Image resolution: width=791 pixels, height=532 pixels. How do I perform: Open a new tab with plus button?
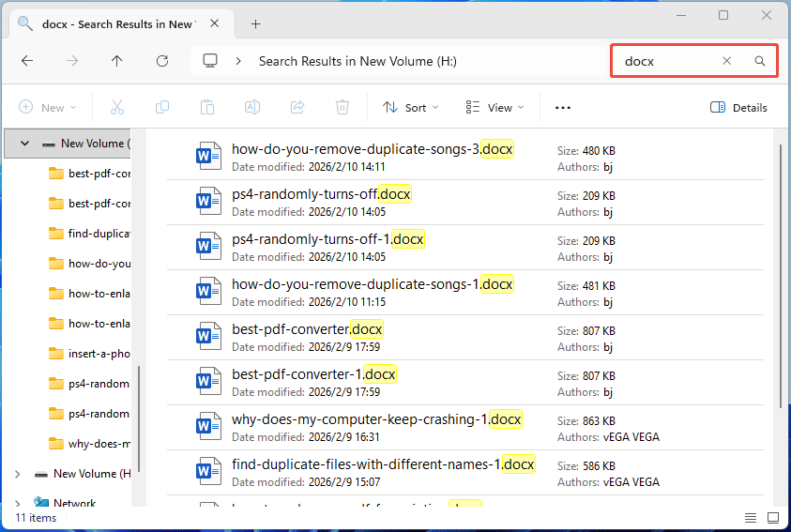256,23
